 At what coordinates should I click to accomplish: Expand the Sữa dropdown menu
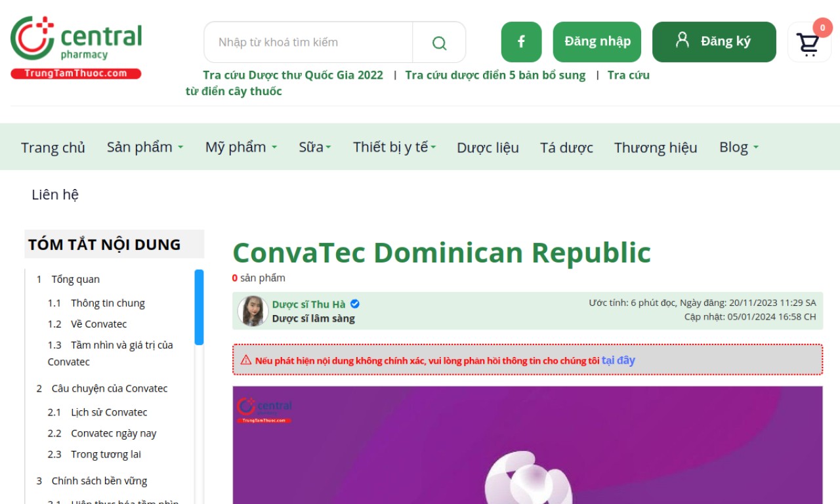tap(315, 147)
